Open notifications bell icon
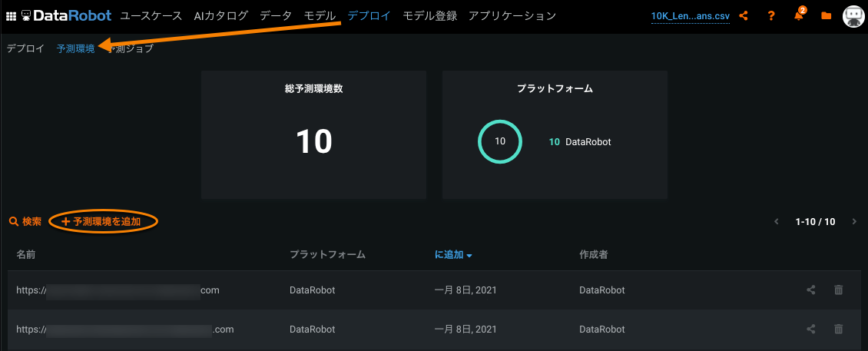Viewport: 868px width, 351px height. point(799,15)
